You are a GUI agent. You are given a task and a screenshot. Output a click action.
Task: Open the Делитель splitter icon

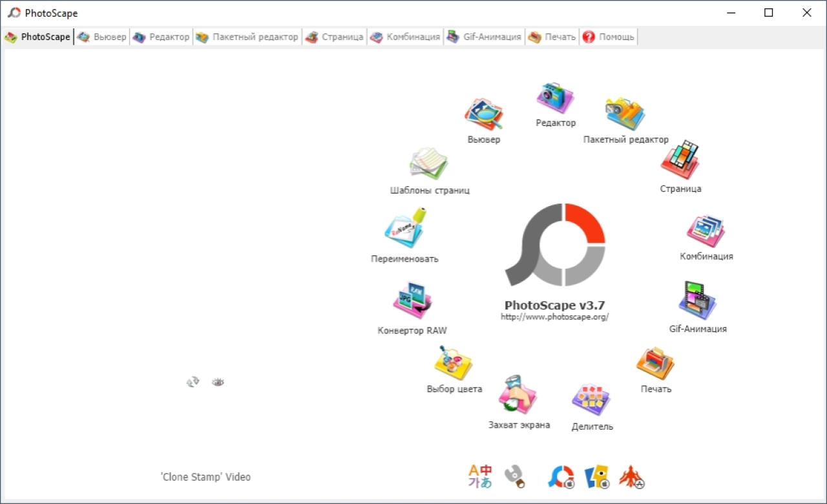[592, 401]
